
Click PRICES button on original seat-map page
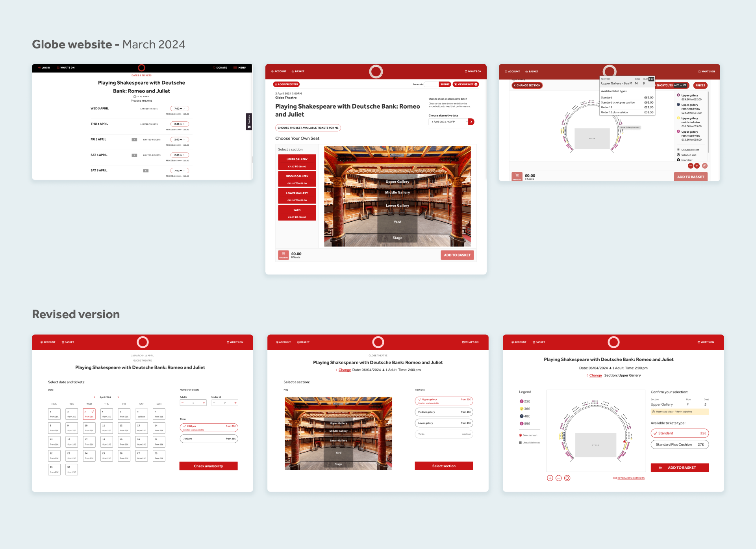(x=700, y=85)
